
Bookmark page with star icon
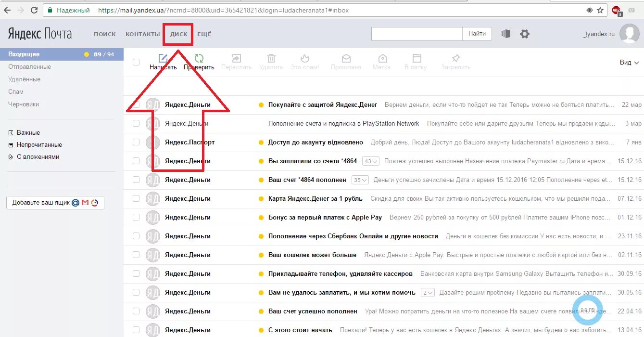[600, 10]
